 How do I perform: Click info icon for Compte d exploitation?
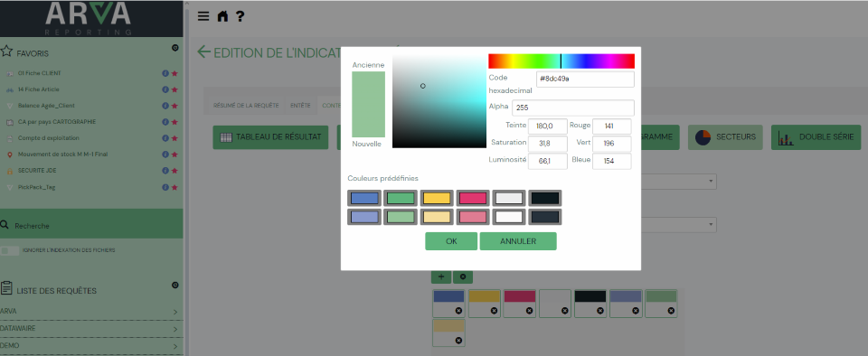pos(165,138)
